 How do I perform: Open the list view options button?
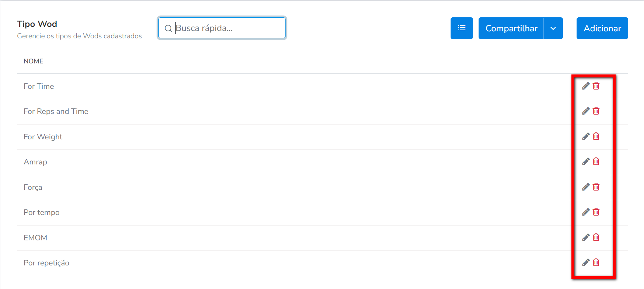pyautogui.click(x=462, y=28)
